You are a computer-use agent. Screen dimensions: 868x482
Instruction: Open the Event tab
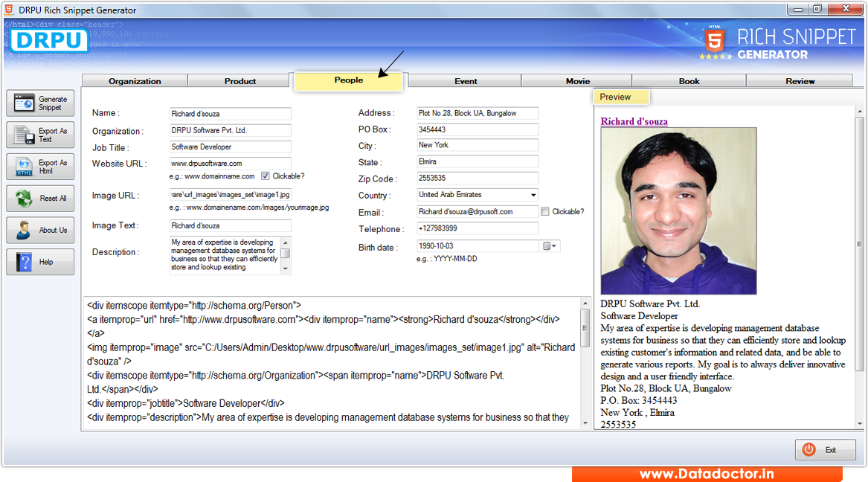point(466,81)
